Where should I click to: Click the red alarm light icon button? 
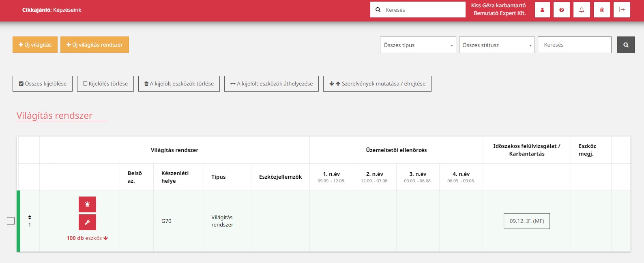pyautogui.click(x=87, y=204)
